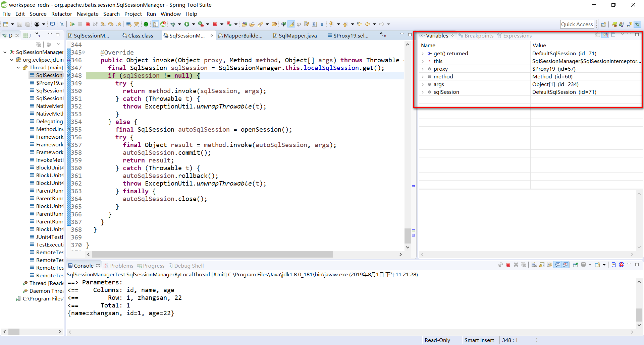Screen dimensions: 644x345
Task: Switch to the Problems tab
Action: 118,266
